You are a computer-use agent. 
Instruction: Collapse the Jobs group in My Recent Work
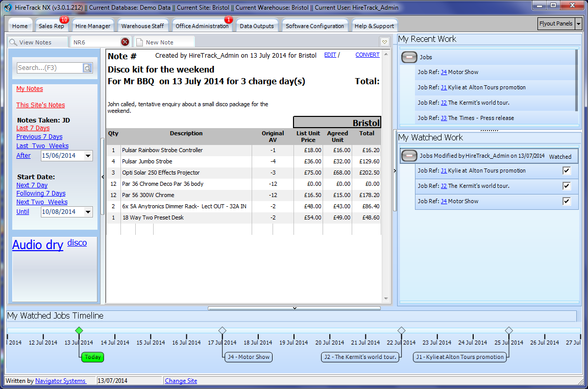click(409, 57)
